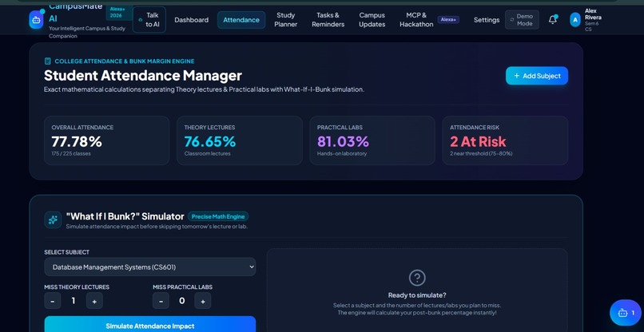This screenshot has height=332, width=644.
Task: Click the missed theory lectures value 1
Action: click(x=74, y=301)
